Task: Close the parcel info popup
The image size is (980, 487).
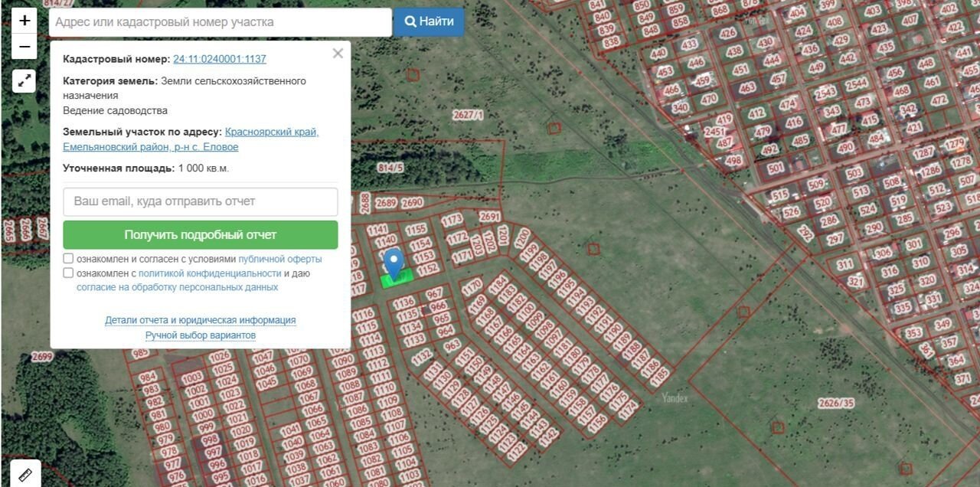Action: [338, 54]
